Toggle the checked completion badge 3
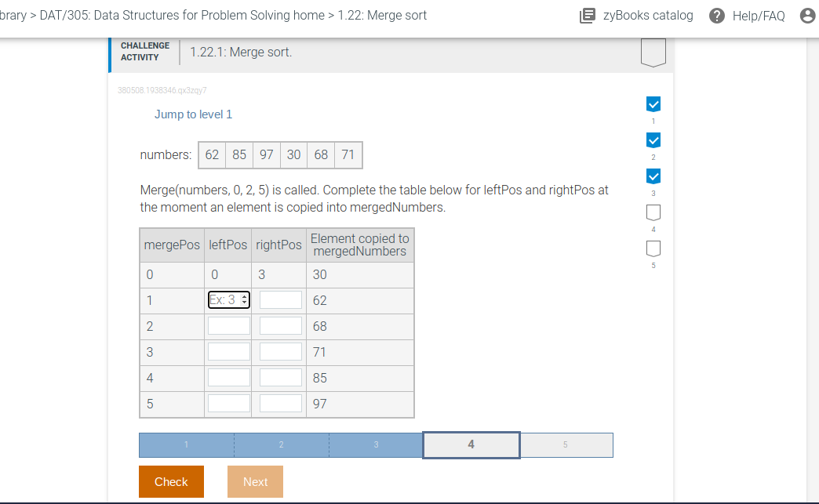The height and width of the screenshot is (504, 819). (x=653, y=176)
